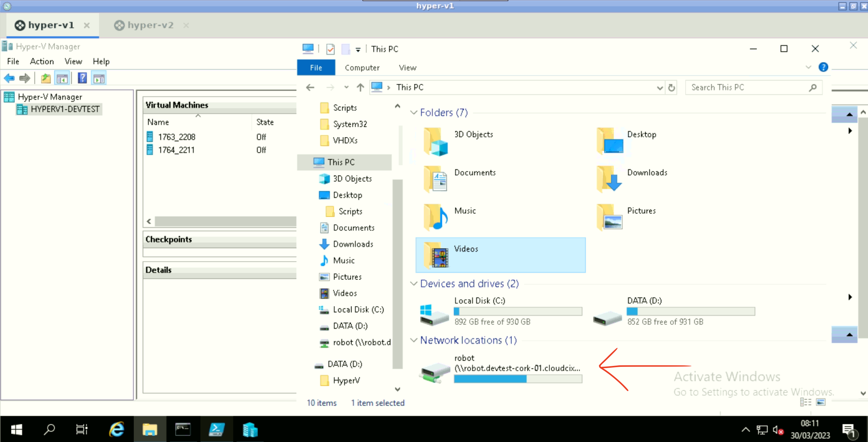The height and width of the screenshot is (442, 868).
Task: Toggle the Show/Hide Console Tree icon
Action: coord(62,78)
